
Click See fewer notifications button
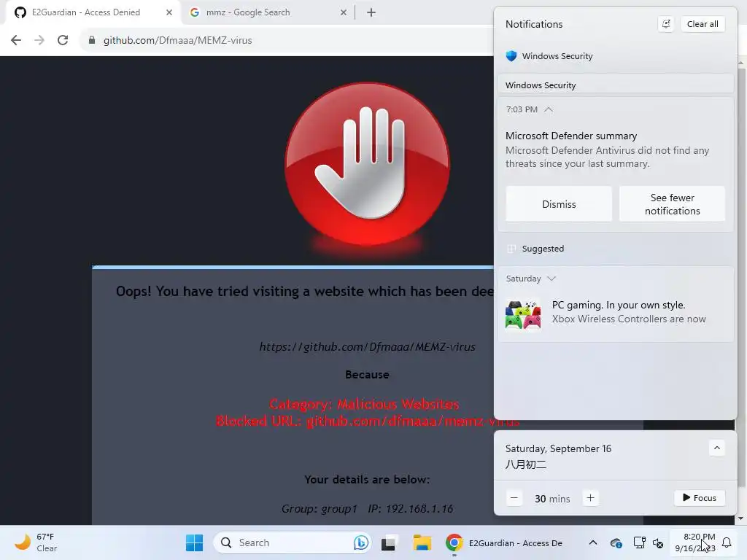672,204
